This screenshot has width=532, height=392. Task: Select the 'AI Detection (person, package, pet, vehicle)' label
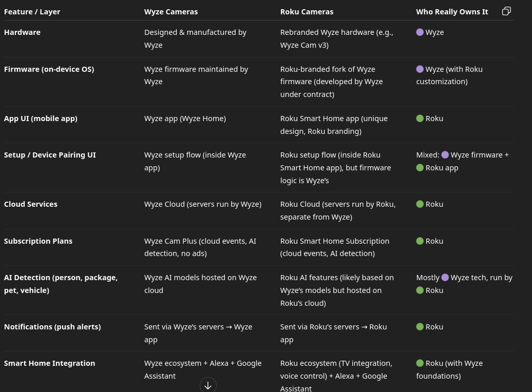(61, 284)
